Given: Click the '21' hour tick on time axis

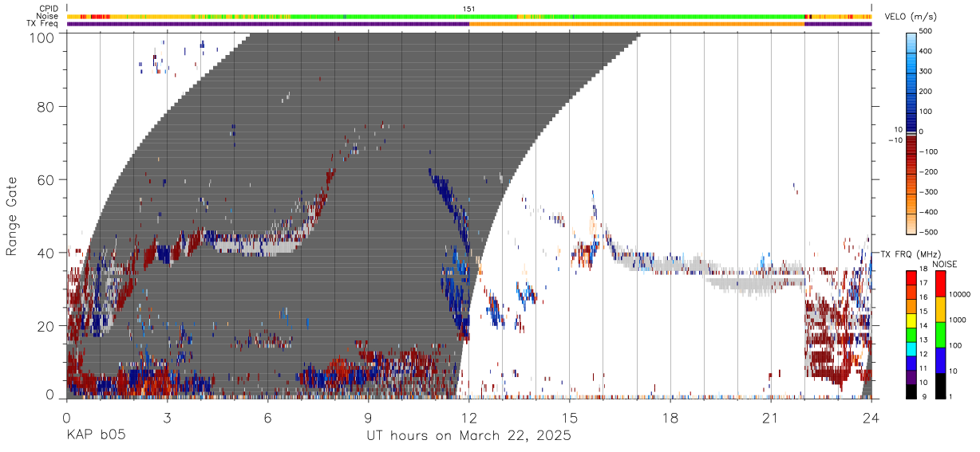Looking at the screenshot, I should (x=771, y=417).
